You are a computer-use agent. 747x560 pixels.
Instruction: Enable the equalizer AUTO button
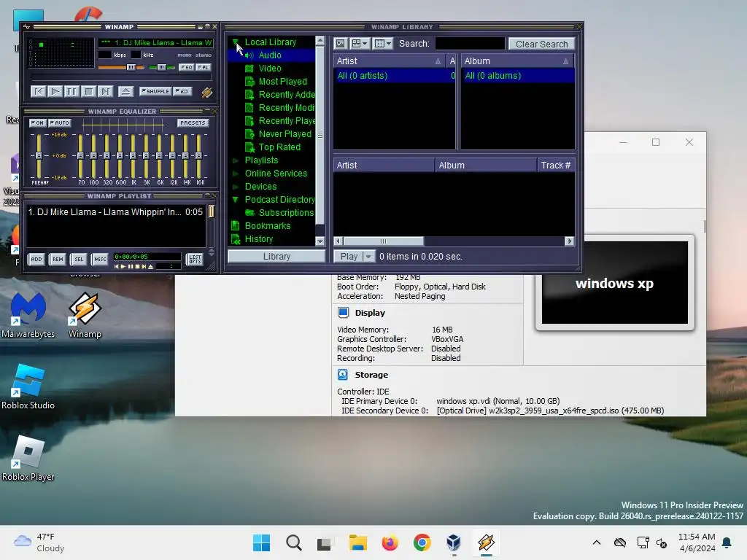pyautogui.click(x=60, y=122)
